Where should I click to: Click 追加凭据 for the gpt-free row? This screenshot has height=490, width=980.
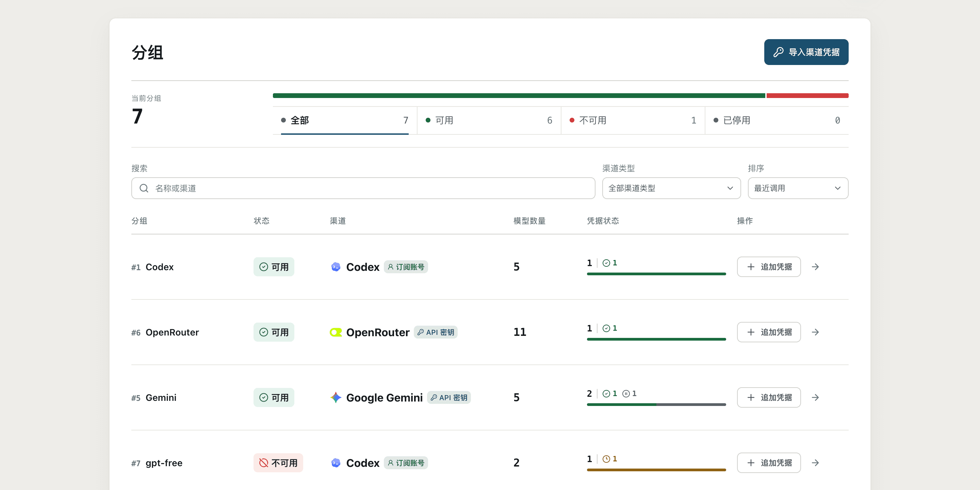point(768,463)
